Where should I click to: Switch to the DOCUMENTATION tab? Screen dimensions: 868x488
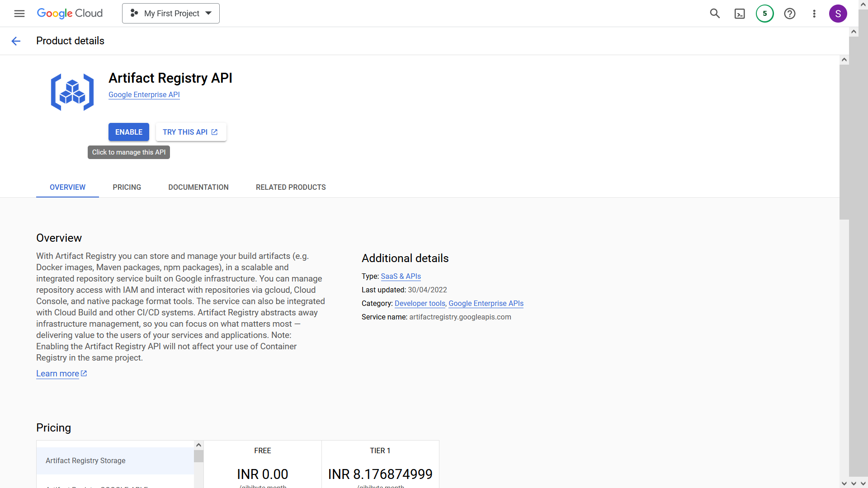[x=198, y=187]
